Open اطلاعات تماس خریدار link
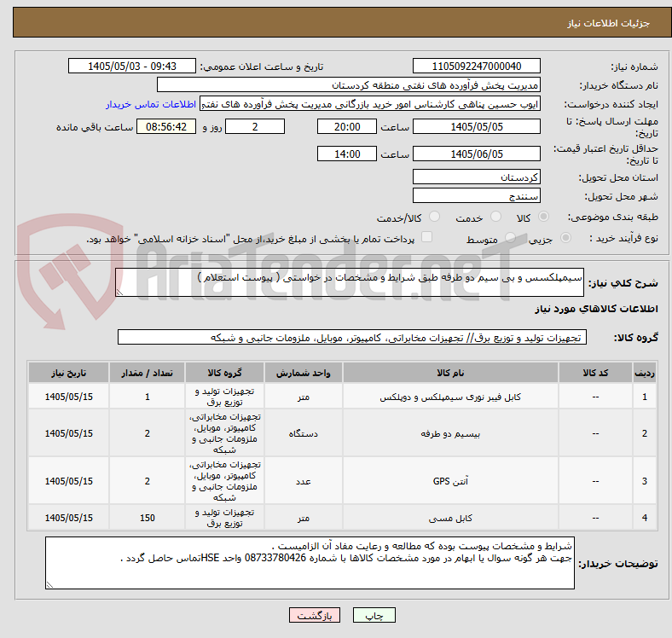Screen dimensions: 672x638 pos(151,104)
